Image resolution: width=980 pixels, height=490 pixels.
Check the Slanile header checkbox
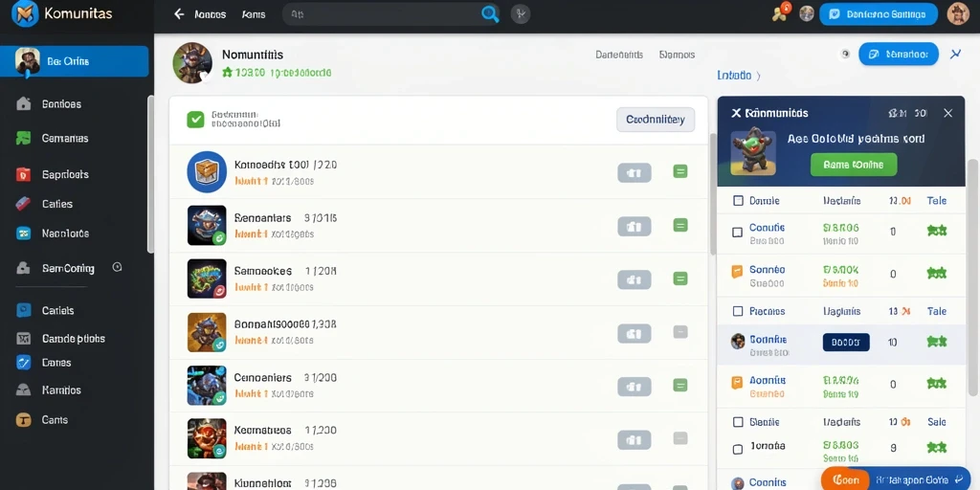click(x=738, y=422)
